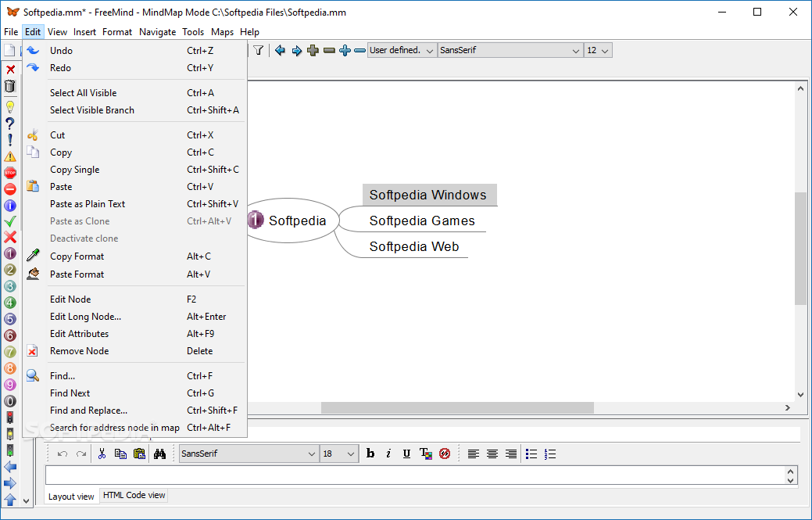Toggle bulleted list in note editor
The image size is (812, 520).
pos(531,454)
